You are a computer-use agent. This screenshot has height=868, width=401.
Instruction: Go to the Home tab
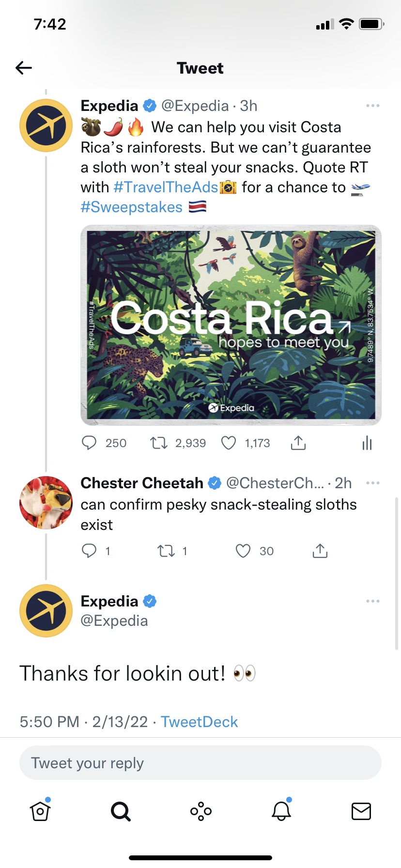[40, 811]
